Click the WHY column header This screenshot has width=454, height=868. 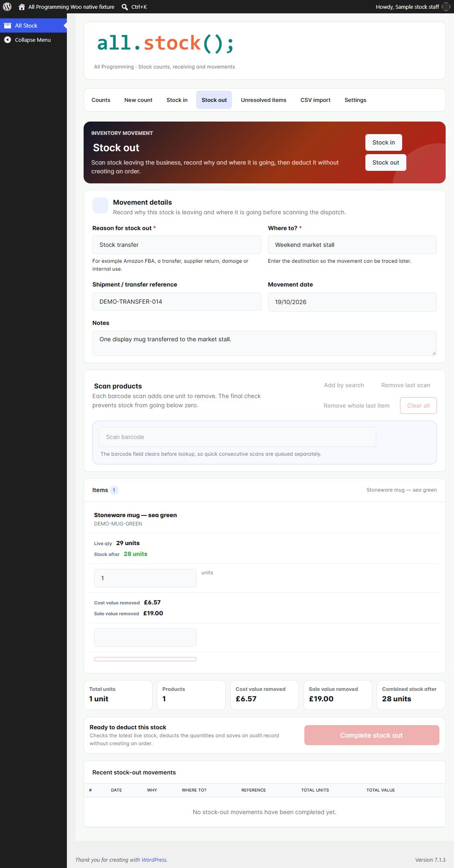click(152, 790)
